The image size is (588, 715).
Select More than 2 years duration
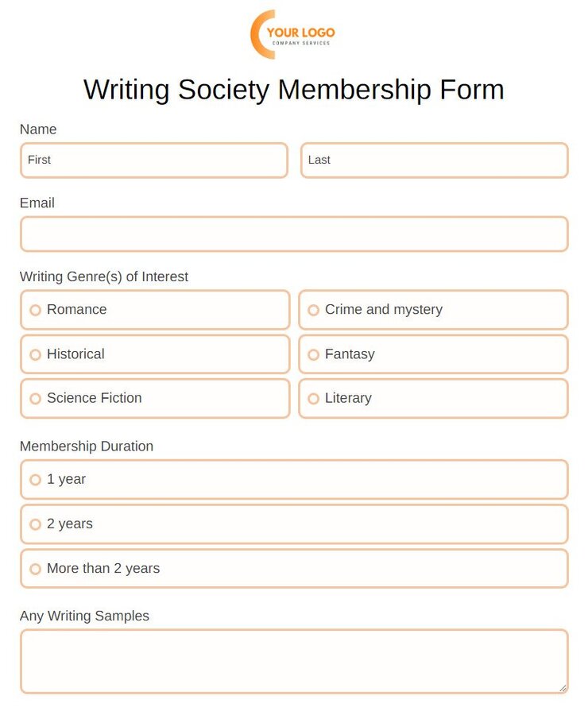35,569
